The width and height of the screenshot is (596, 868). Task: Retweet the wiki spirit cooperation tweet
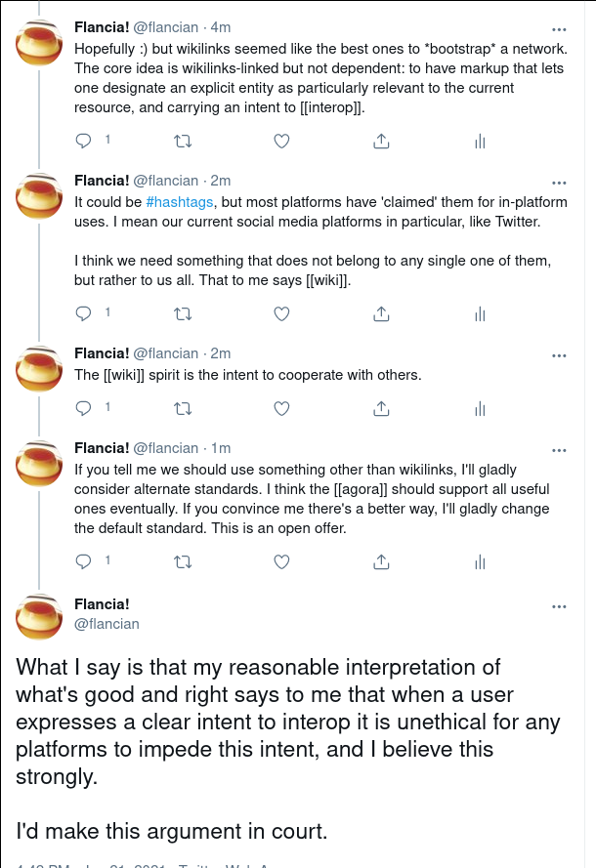tap(183, 409)
